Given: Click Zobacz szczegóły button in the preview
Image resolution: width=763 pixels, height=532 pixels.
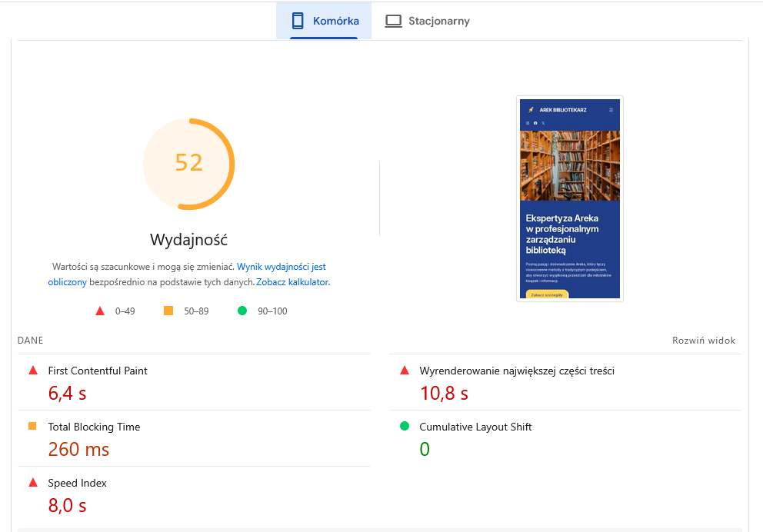Looking at the screenshot, I should (x=547, y=294).
